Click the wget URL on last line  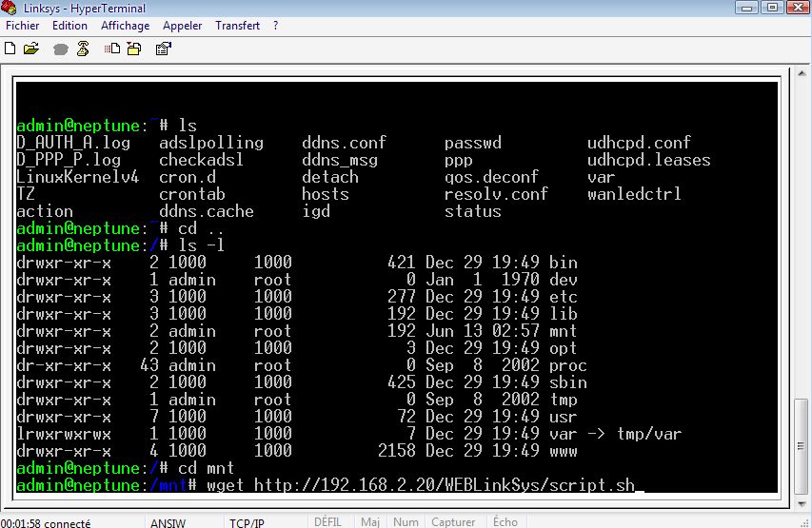(445, 485)
